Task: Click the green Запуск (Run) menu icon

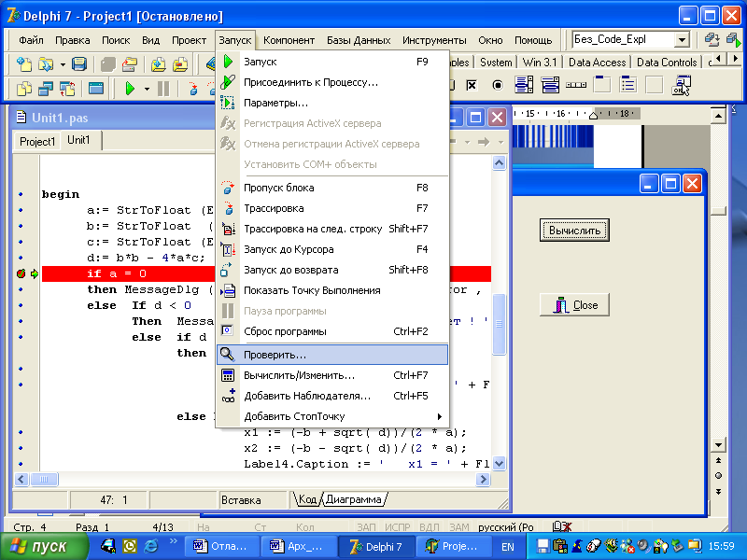Action: click(228, 62)
